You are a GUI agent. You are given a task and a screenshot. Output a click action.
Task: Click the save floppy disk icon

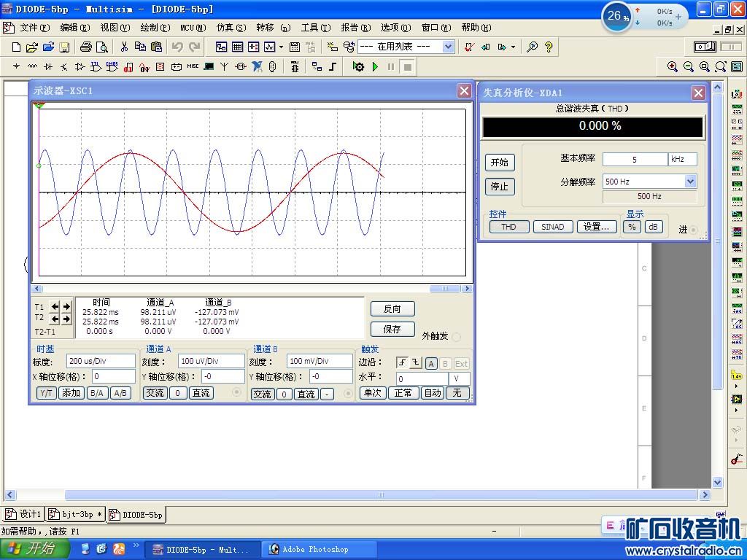[64, 47]
